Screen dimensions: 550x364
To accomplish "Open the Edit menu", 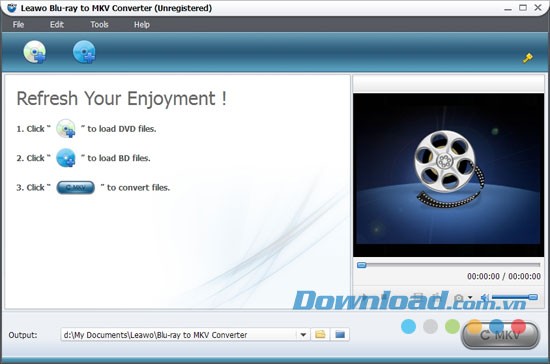I will (57, 25).
